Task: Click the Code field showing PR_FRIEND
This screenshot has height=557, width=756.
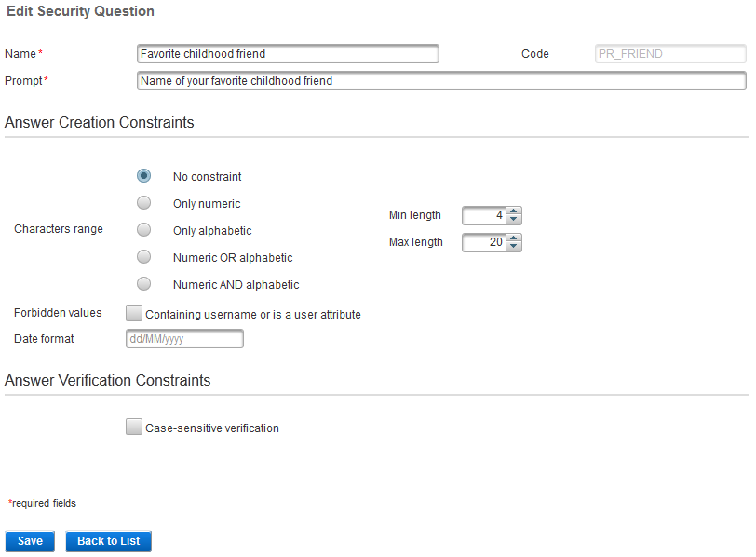Action: pyautogui.click(x=670, y=53)
